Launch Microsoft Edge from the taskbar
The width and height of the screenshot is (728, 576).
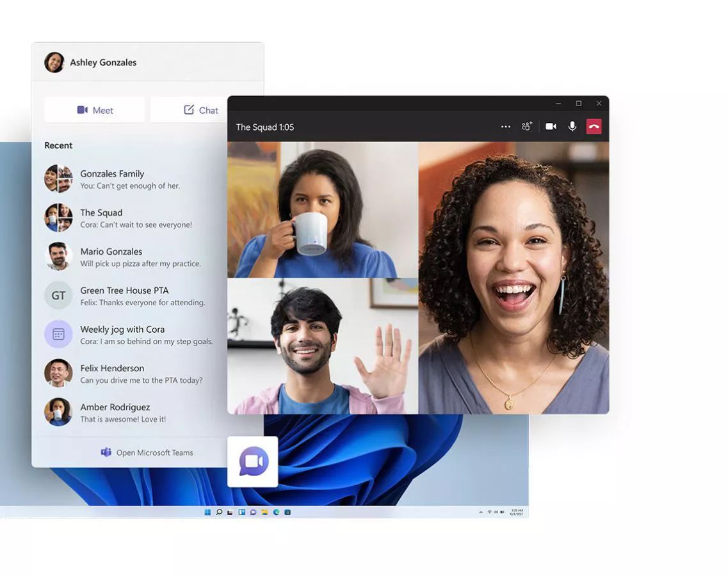click(276, 511)
